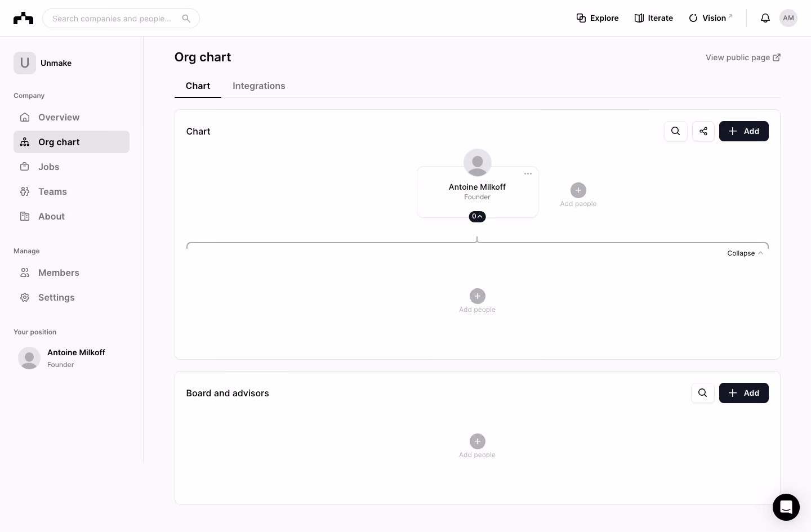Add people below the Collapse bracket
Image resolution: width=811 pixels, height=532 pixels.
point(478,301)
